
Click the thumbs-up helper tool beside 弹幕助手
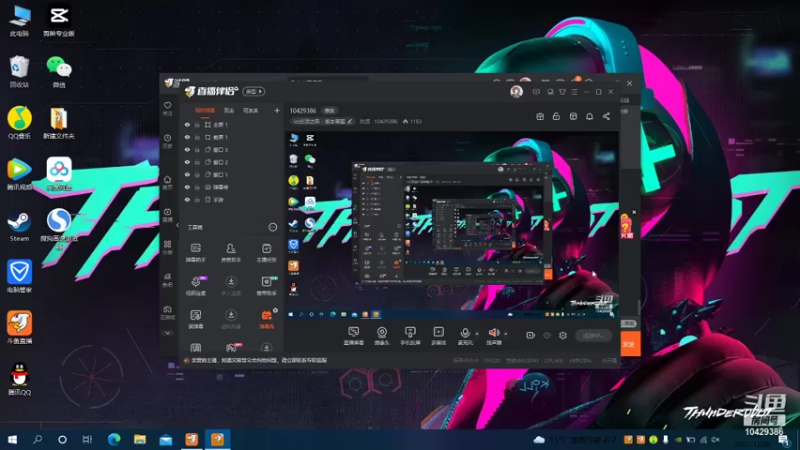(x=231, y=252)
